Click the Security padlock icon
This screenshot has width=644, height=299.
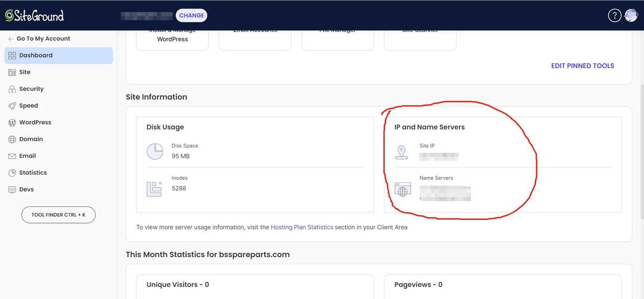coord(12,89)
